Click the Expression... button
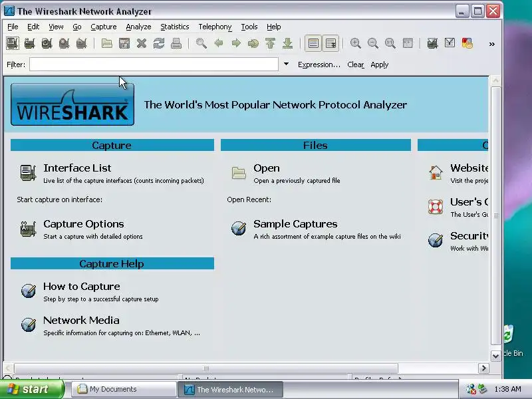The image size is (532, 399). [x=319, y=65]
